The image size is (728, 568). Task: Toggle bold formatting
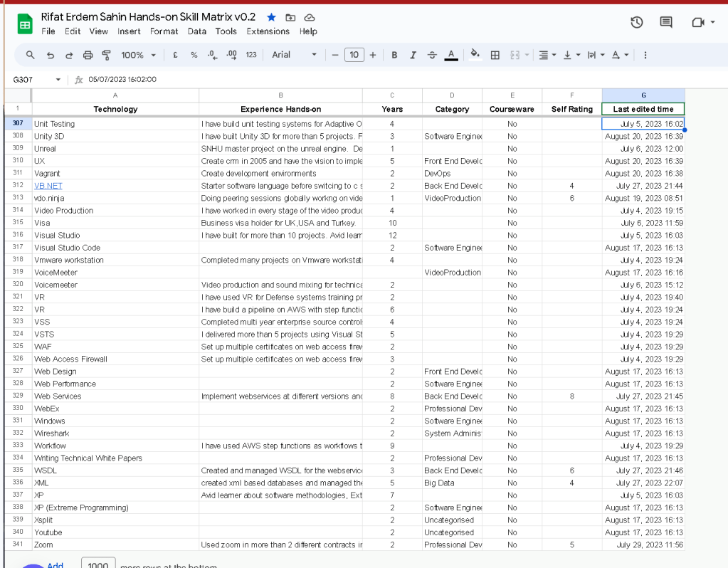click(x=394, y=55)
